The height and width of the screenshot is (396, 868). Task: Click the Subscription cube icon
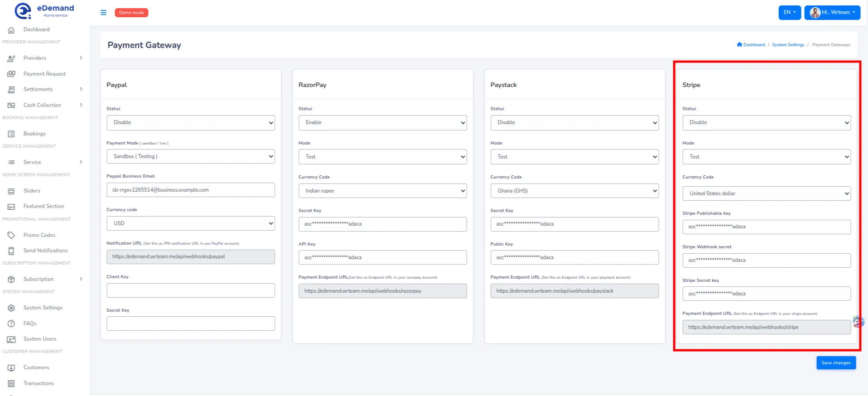pyautogui.click(x=11, y=279)
